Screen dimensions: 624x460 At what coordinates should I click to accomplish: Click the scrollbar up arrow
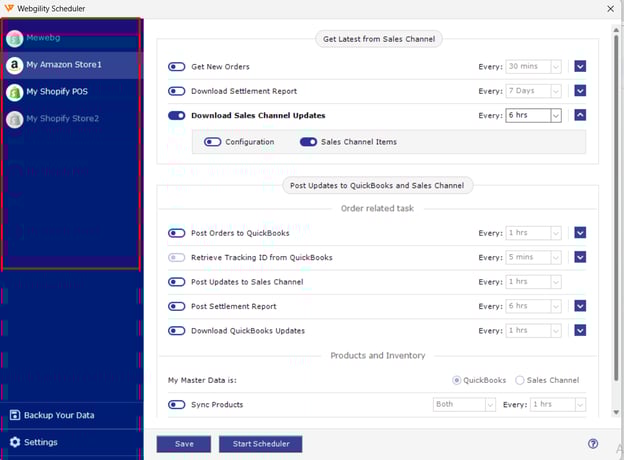click(x=616, y=30)
